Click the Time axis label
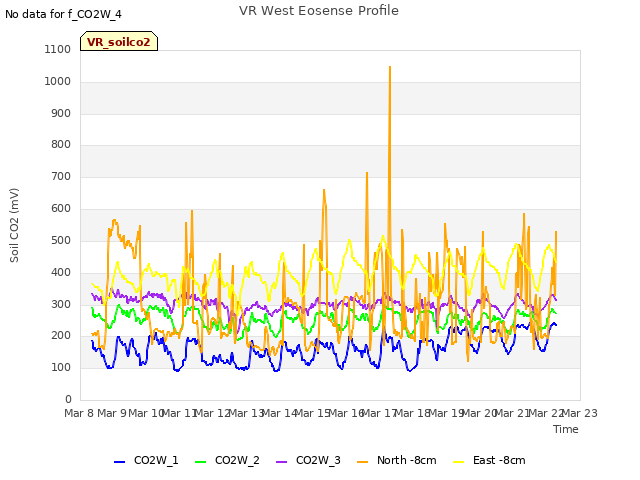Image resolution: width=640 pixels, height=480 pixels. click(x=566, y=429)
